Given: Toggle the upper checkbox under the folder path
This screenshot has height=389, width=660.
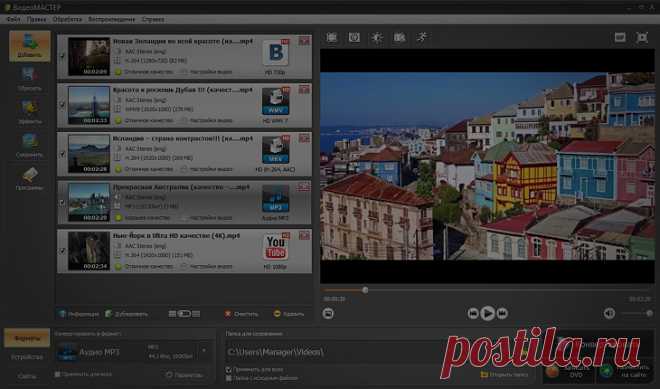Looking at the screenshot, I should 229,369.
